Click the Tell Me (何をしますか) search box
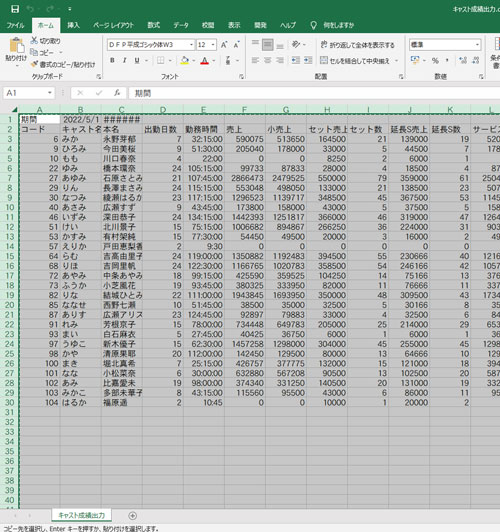This screenshot has height=532, width=500. coord(332,25)
